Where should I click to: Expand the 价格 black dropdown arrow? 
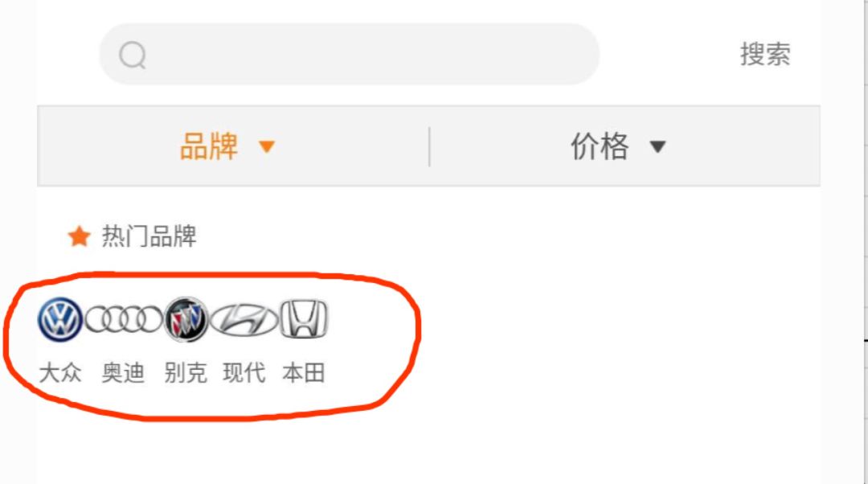point(657,147)
